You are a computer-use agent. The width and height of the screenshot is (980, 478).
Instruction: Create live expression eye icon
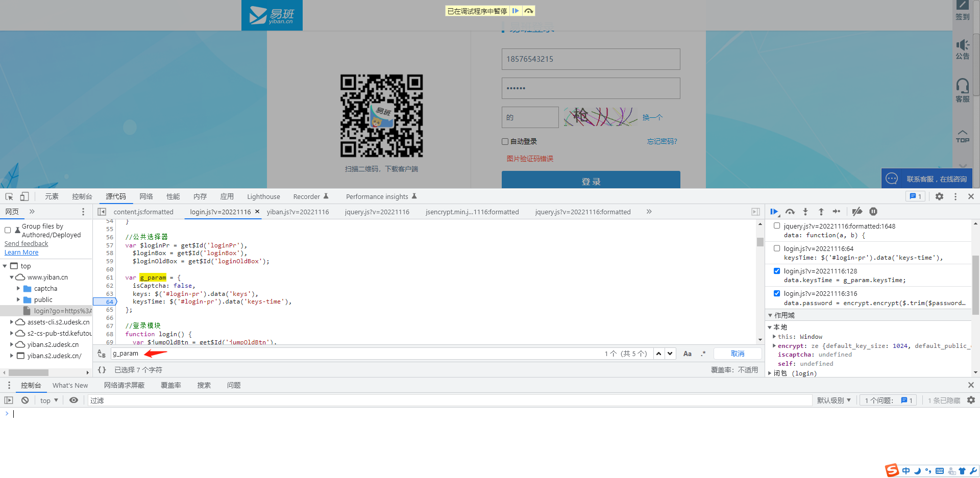tap(74, 400)
